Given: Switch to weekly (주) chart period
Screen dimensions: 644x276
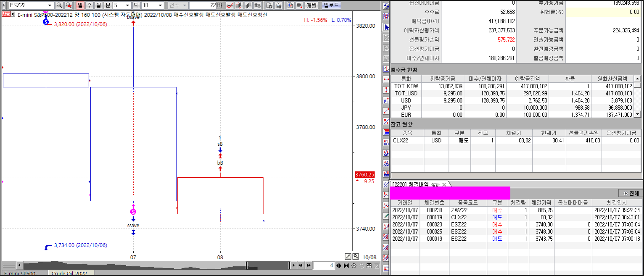Looking at the screenshot, I should pyautogui.click(x=89, y=5).
